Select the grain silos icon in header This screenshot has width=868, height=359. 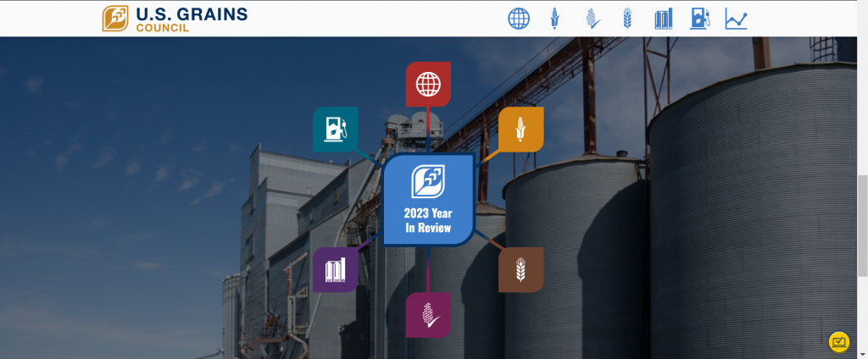663,19
